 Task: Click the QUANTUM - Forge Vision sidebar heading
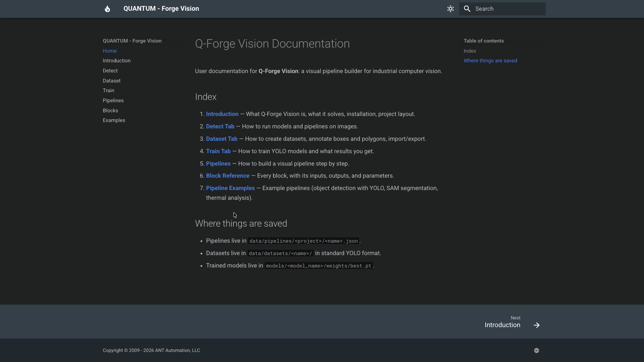tap(132, 41)
